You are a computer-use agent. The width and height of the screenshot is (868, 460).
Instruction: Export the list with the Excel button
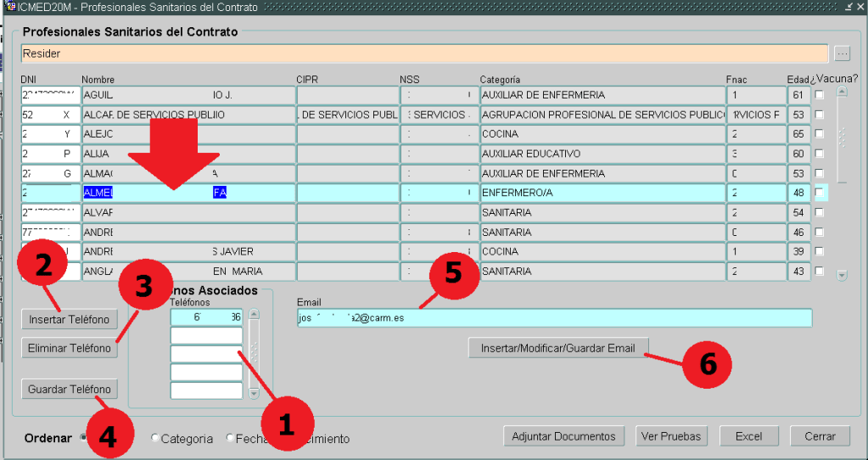(748, 436)
